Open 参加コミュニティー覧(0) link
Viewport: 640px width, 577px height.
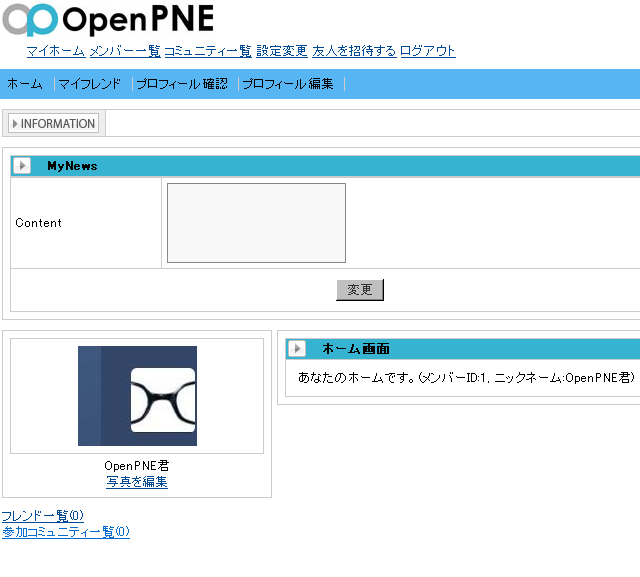click(x=65, y=532)
